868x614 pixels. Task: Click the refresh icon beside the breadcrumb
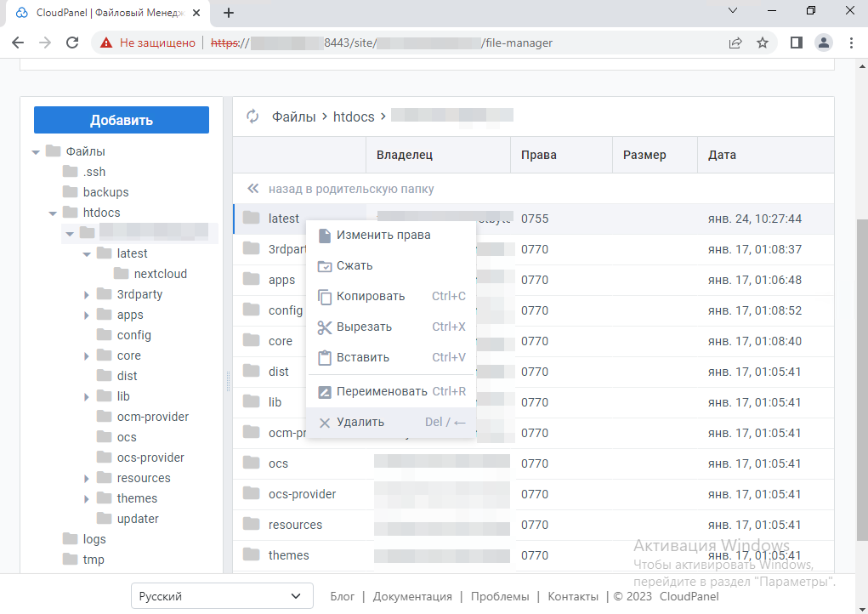pos(252,117)
